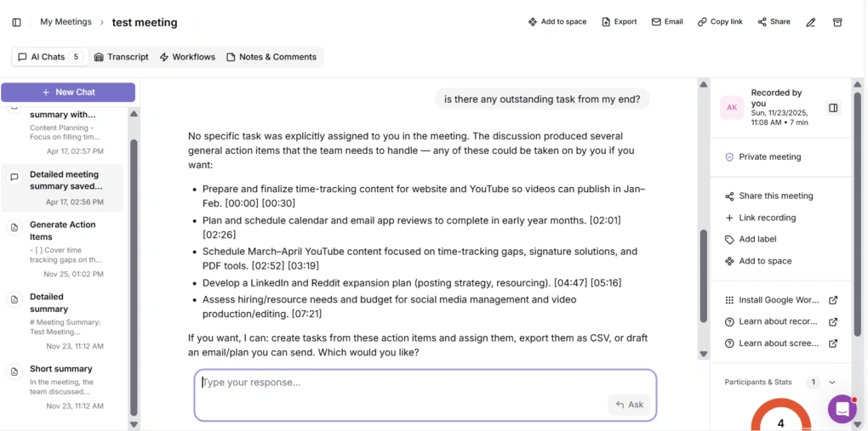Select the Generate Action Items chat
The width and height of the screenshot is (868, 431).
click(x=63, y=230)
